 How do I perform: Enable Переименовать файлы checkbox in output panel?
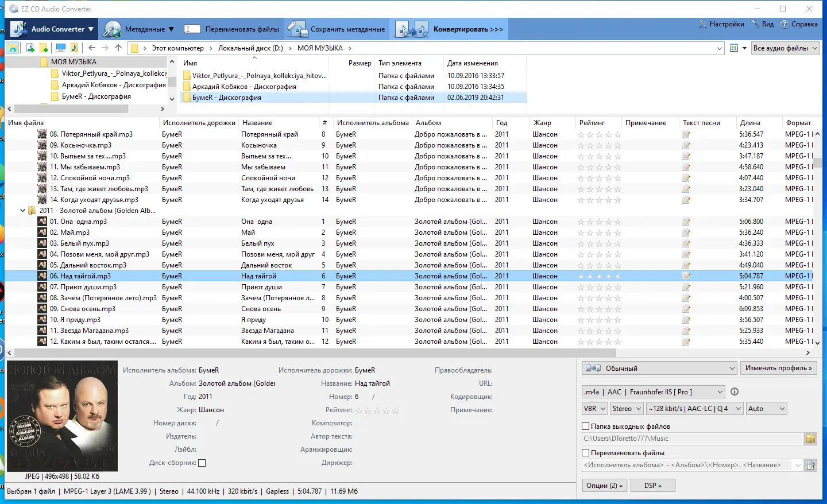[x=586, y=453]
